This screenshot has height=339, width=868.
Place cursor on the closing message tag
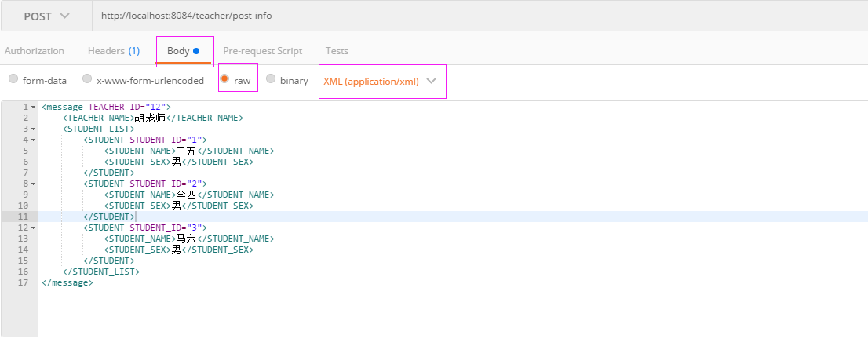pos(67,282)
